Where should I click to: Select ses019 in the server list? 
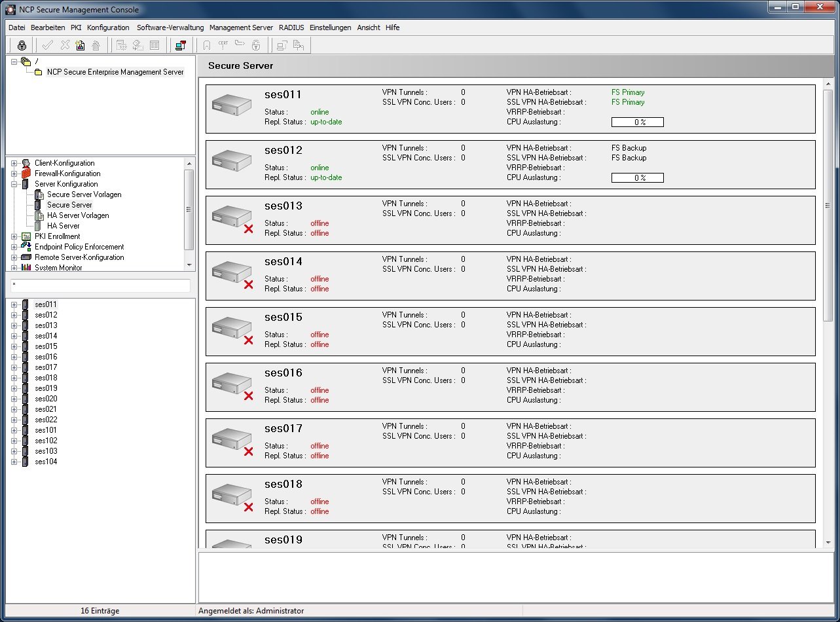(46, 388)
